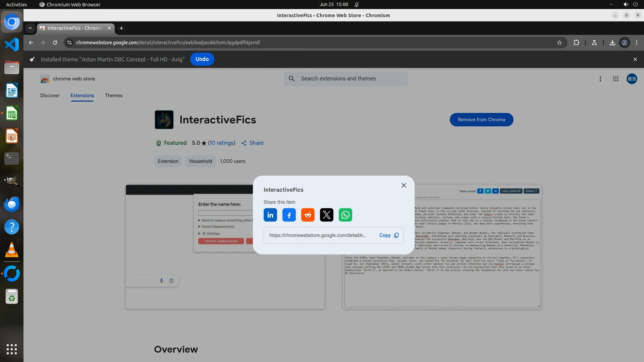The image size is (644, 362).
Task: Open Chromium three-dot menu
Action: (x=637, y=43)
